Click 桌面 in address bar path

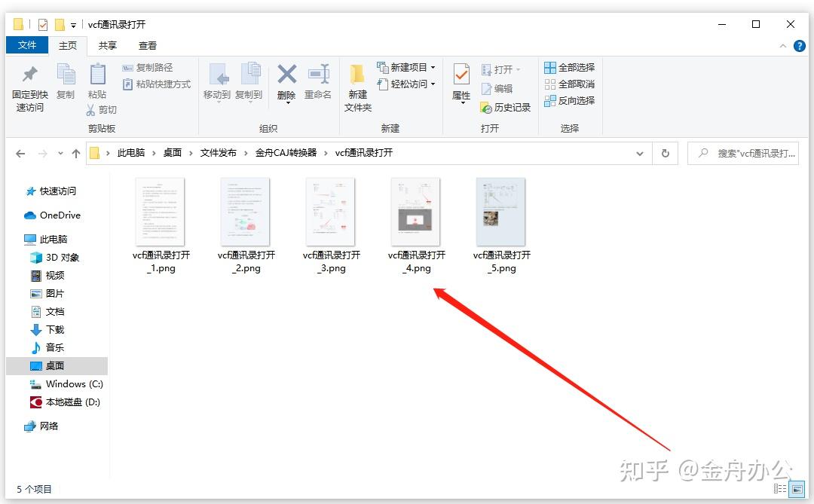click(173, 153)
